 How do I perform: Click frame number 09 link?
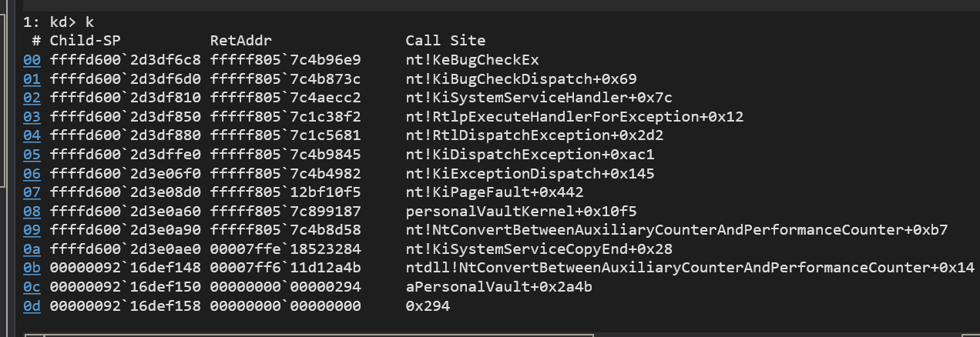(x=32, y=230)
